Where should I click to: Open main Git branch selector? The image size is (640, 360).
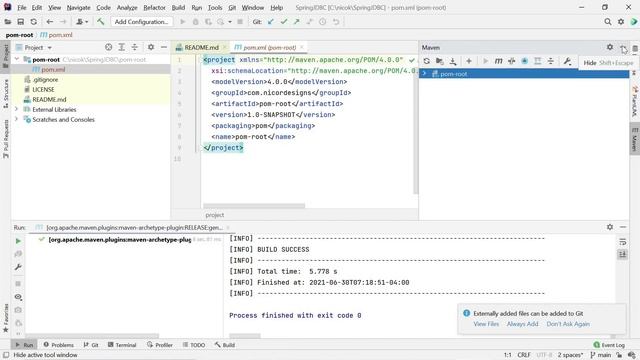click(601, 355)
